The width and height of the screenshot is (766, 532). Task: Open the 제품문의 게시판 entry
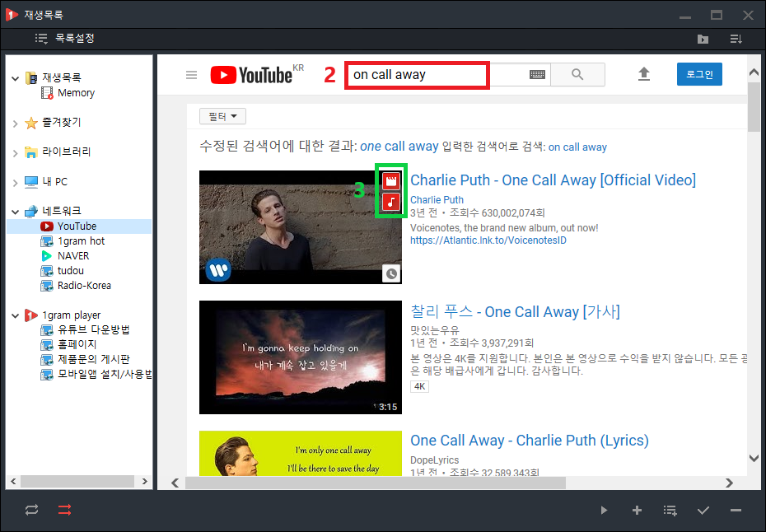[x=85, y=360]
